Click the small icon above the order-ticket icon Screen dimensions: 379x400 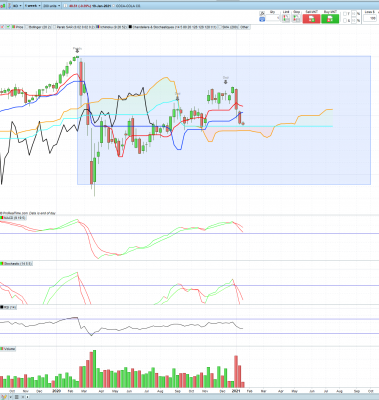click(262, 14)
